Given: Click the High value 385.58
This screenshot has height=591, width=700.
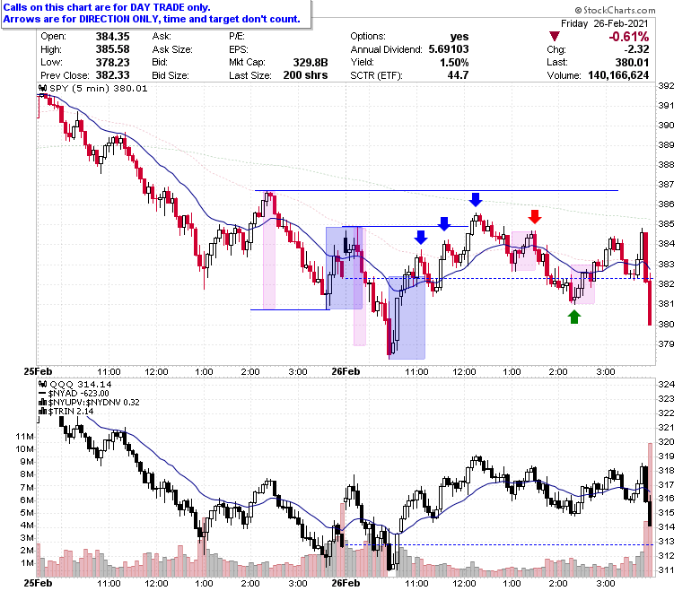Looking at the screenshot, I should [112, 49].
